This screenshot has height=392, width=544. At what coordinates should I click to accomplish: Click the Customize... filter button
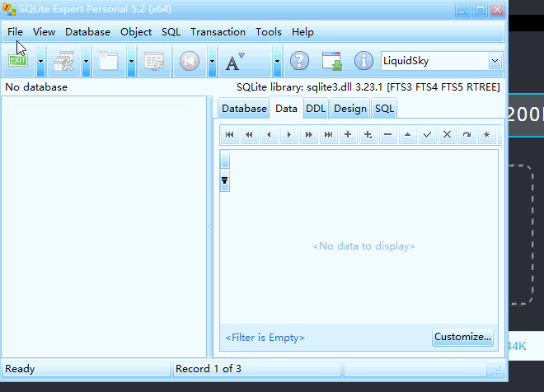click(463, 337)
